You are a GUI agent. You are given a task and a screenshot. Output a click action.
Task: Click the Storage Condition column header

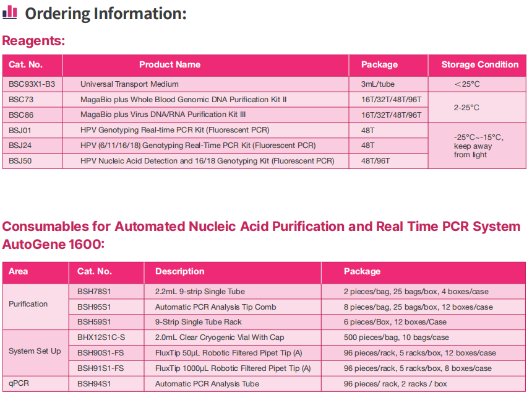point(479,64)
